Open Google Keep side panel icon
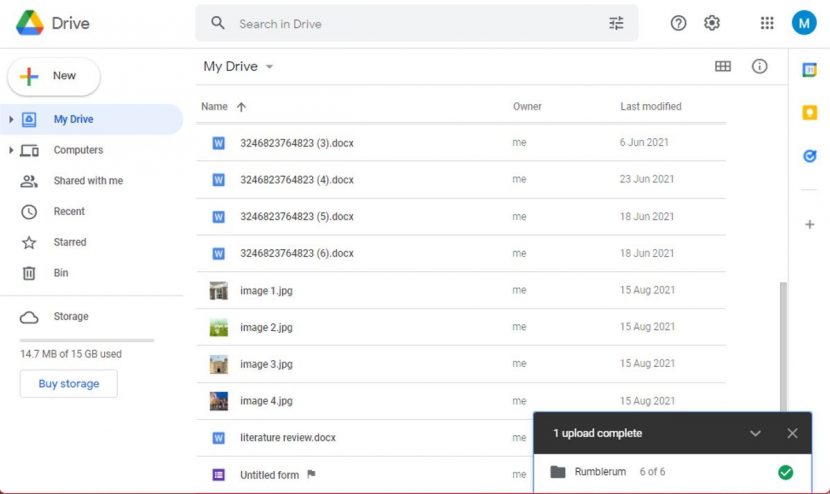 (x=809, y=112)
